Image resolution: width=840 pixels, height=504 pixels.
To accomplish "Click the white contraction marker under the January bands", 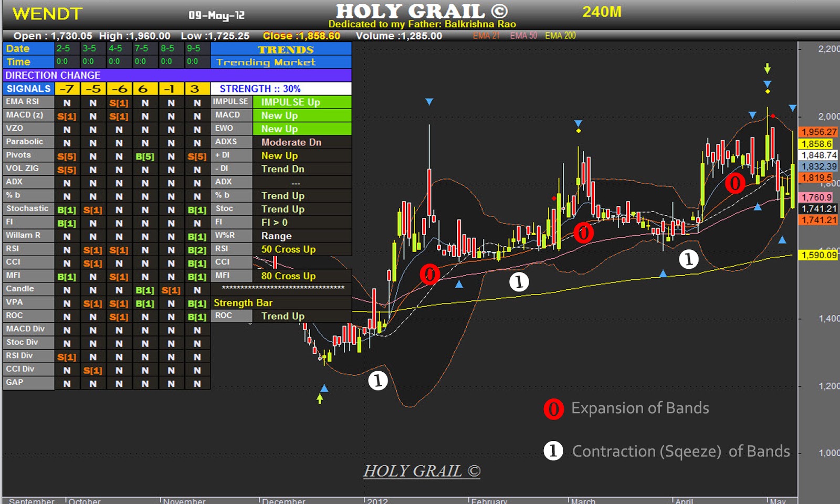I will pos(519,282).
